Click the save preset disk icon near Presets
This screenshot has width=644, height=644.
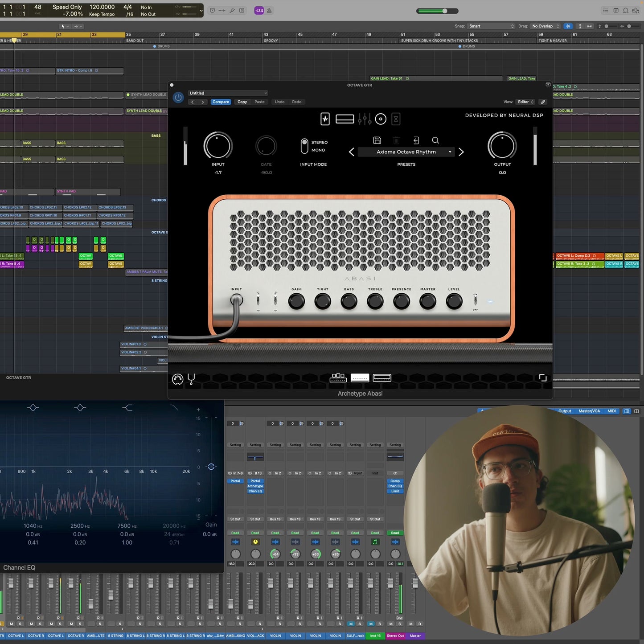click(x=377, y=140)
